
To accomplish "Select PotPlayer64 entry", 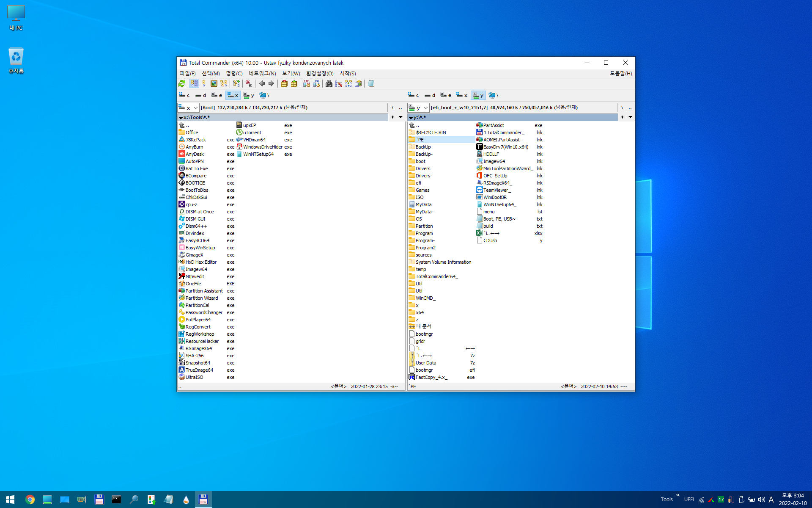I will [206, 320].
